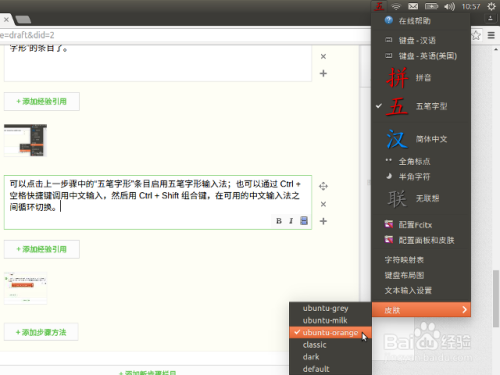Image resolution: width=500 pixels, height=375 pixels.
Task: Open the Fcitx input method tray icon
Action: [379, 6]
